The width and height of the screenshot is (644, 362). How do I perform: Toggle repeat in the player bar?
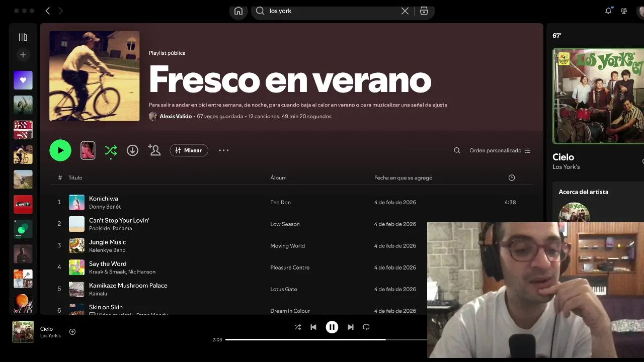pyautogui.click(x=366, y=327)
